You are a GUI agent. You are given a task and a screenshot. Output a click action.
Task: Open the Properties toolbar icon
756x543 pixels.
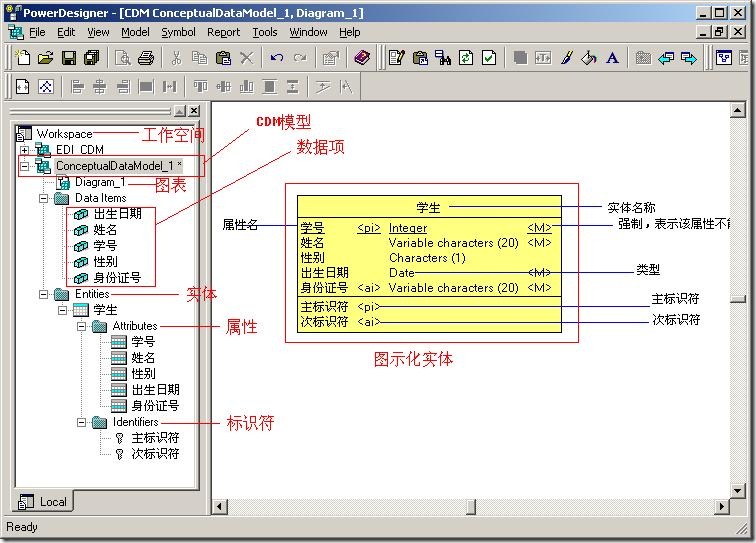[x=331, y=58]
